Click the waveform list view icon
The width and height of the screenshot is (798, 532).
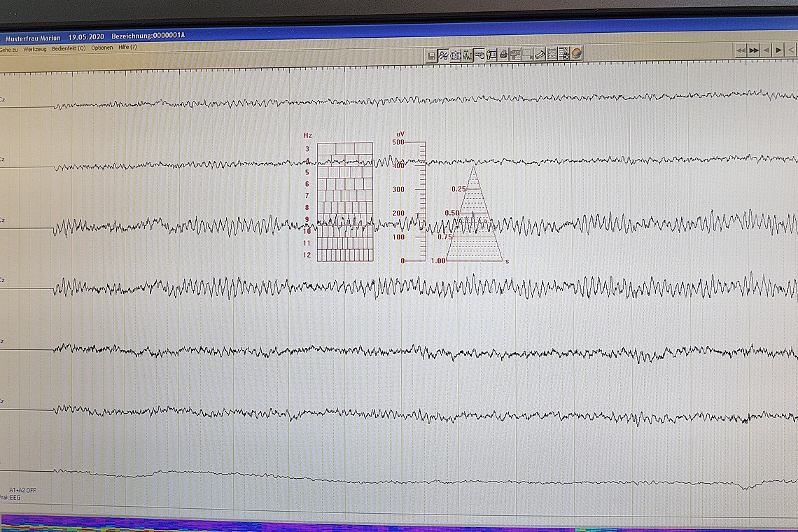tap(552, 55)
